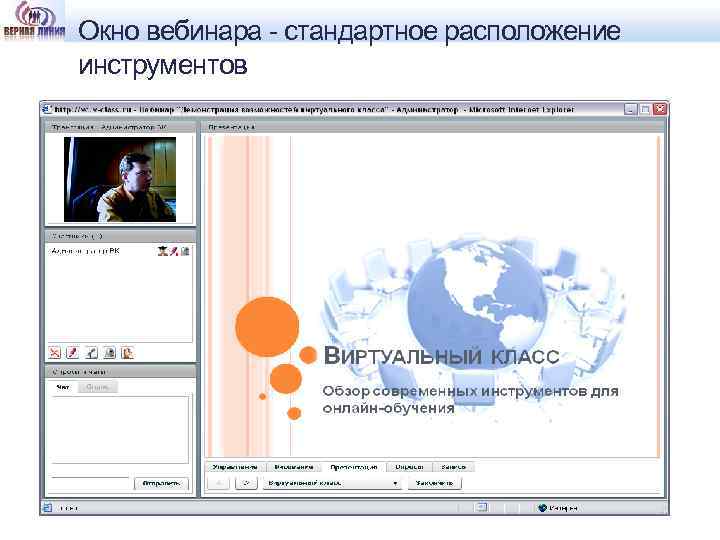
Task: Click the webcam panel header with Администратор
Action: point(121,127)
